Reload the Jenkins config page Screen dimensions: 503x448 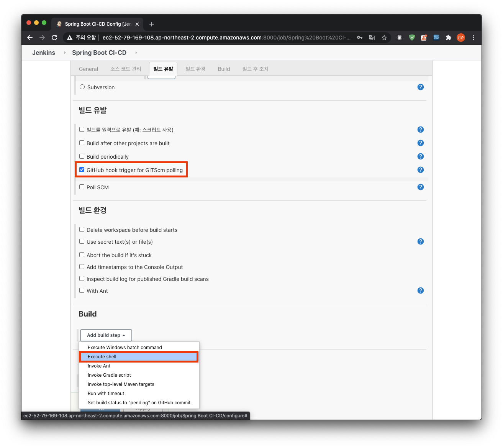tap(54, 38)
